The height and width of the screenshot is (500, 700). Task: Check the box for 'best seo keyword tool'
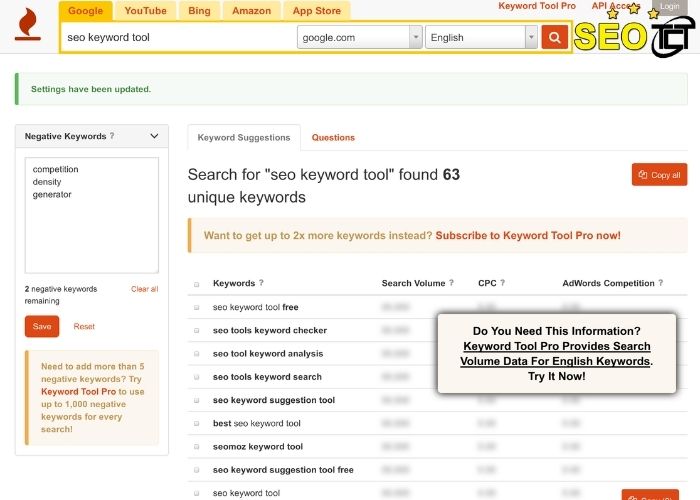(x=196, y=424)
